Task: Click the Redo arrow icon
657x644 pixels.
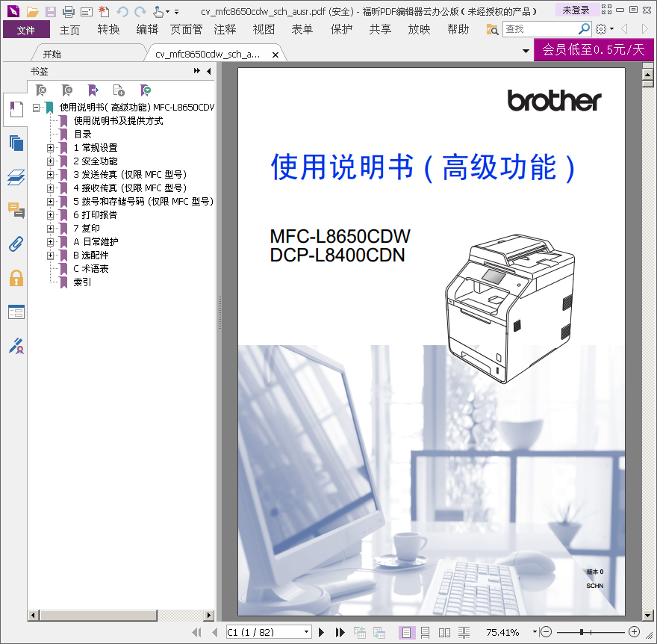Action: pyautogui.click(x=140, y=11)
